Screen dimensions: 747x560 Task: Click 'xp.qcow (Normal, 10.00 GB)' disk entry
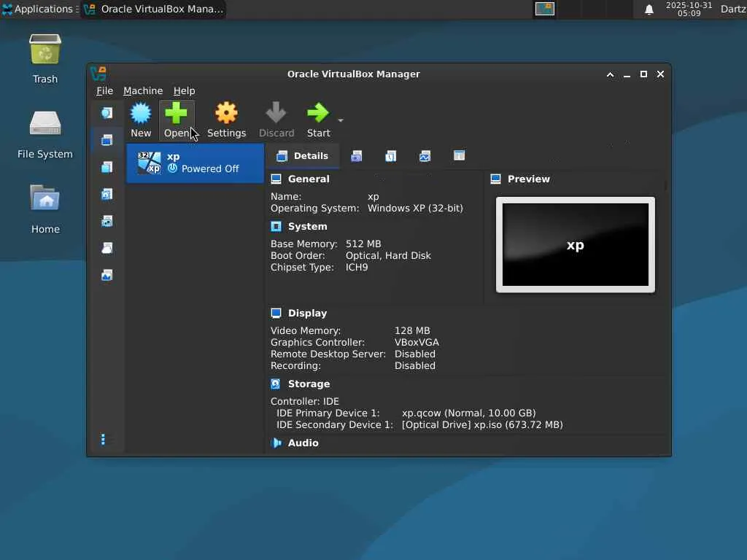pos(469,413)
